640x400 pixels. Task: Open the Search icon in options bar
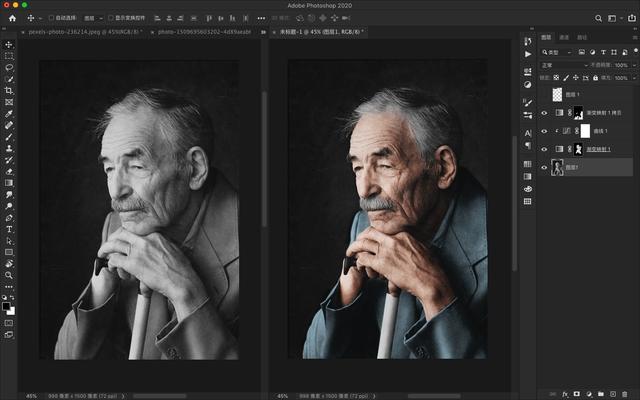598,18
